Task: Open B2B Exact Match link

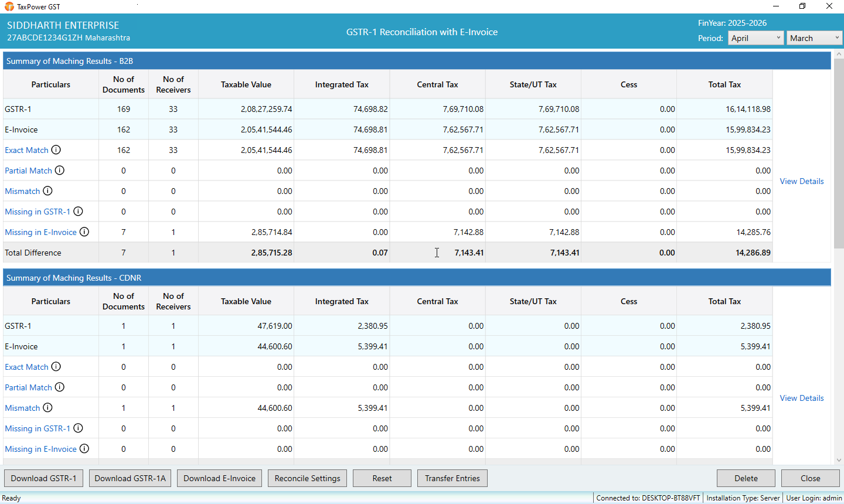Action: [26, 150]
